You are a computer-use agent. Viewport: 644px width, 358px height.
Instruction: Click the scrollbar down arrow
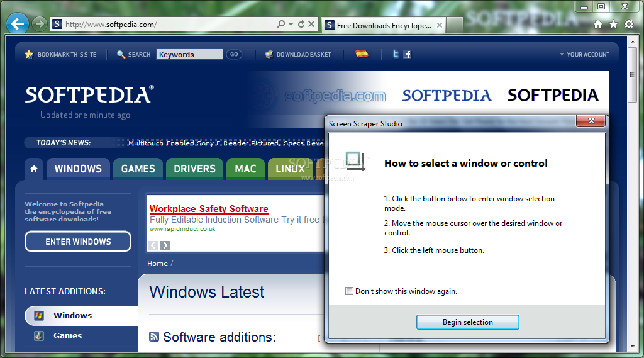[632, 347]
